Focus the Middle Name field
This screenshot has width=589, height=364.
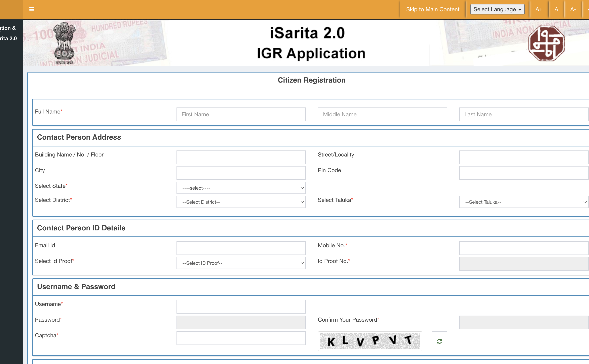coord(382,114)
